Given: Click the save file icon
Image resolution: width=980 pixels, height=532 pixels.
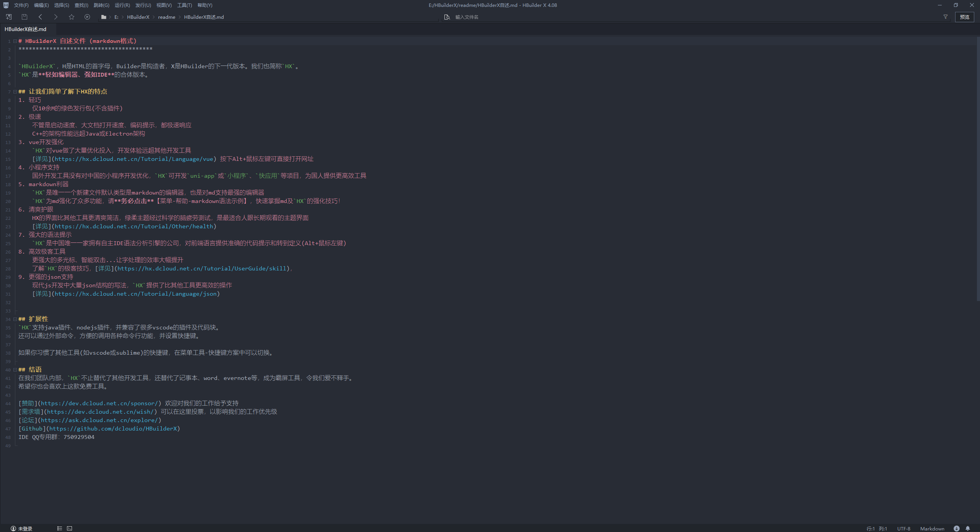Looking at the screenshot, I should point(24,17).
